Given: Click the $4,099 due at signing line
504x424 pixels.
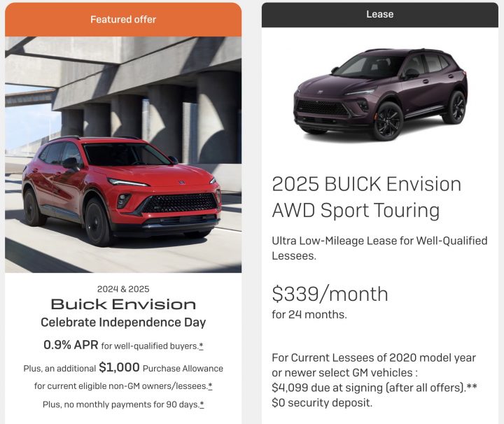Looking at the screenshot, I should [374, 388].
